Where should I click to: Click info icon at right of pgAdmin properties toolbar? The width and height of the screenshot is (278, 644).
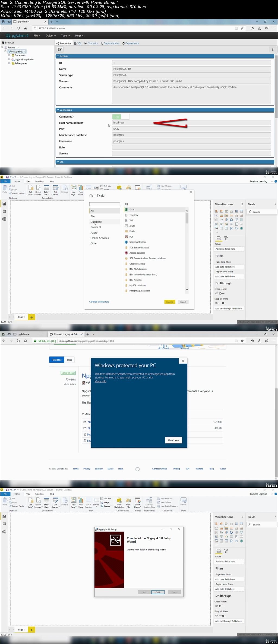(x=273, y=49)
